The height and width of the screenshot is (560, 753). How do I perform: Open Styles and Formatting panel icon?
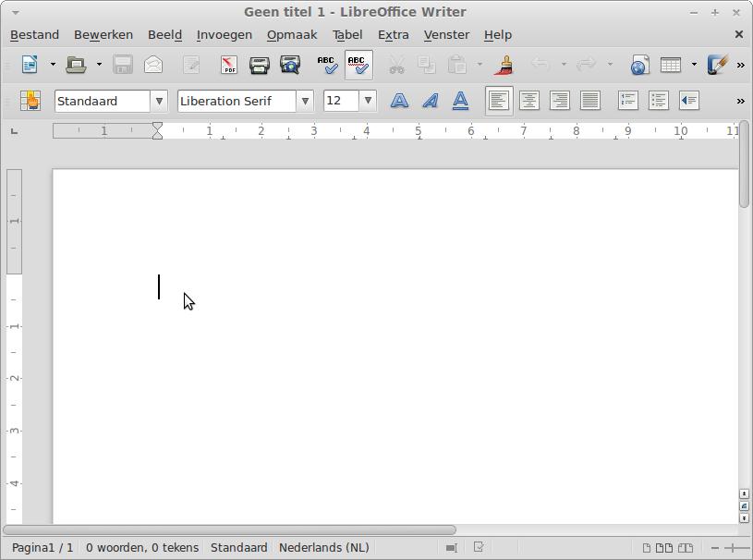tap(30, 101)
